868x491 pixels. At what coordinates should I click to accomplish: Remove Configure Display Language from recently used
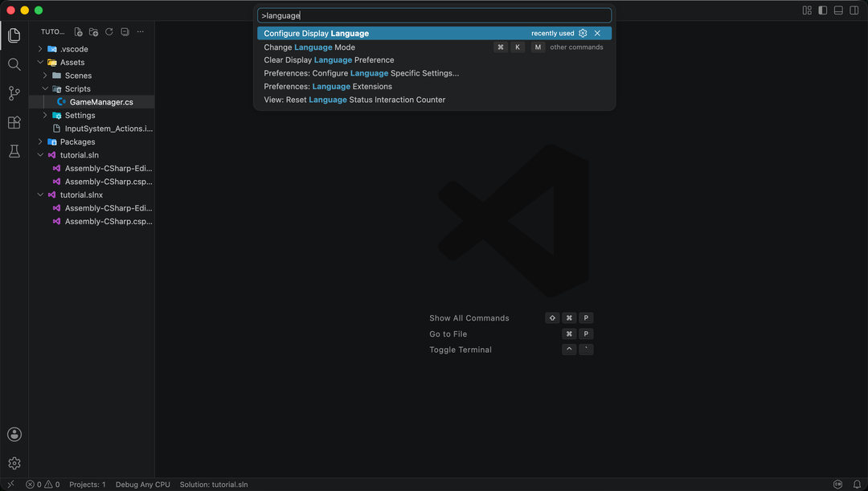click(597, 33)
